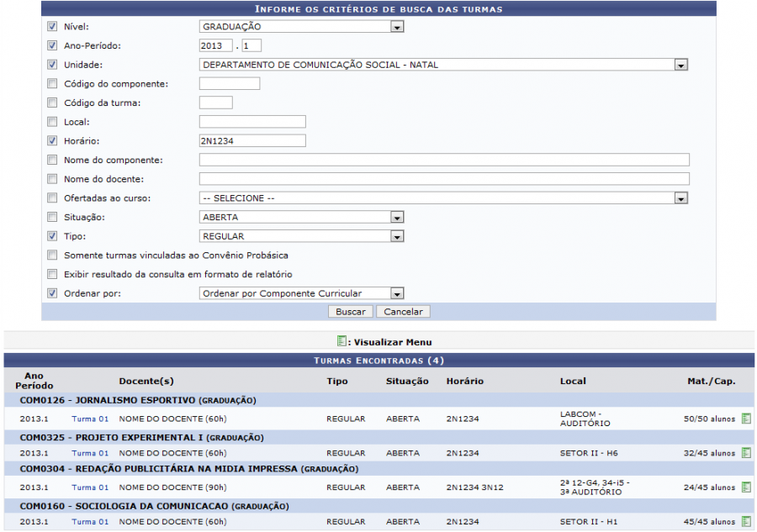Open Turma 01 link for COM0126
This screenshot has height=532, width=757.
90,419
